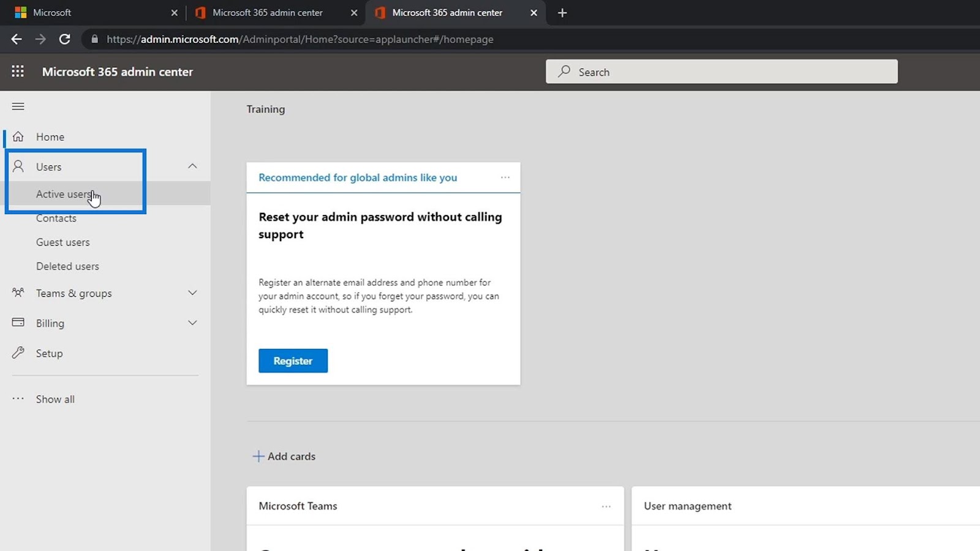980x551 pixels.
Task: Click the search magnifier icon
Action: point(564,72)
